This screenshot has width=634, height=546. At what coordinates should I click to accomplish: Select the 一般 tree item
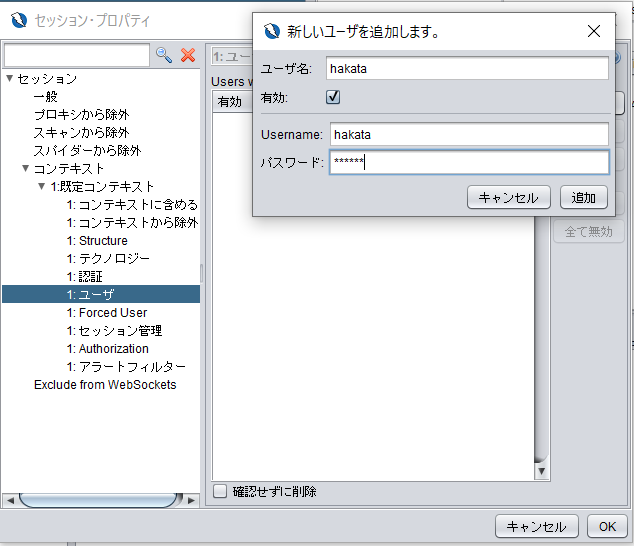tap(45, 96)
